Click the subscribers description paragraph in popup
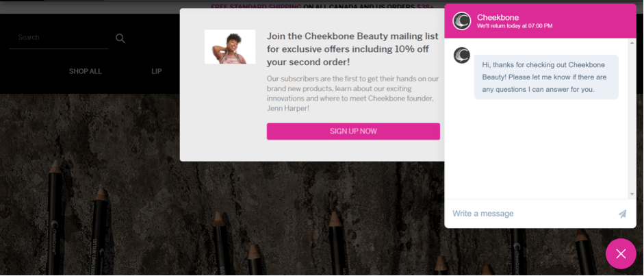The height and width of the screenshot is (276, 644). (x=353, y=93)
